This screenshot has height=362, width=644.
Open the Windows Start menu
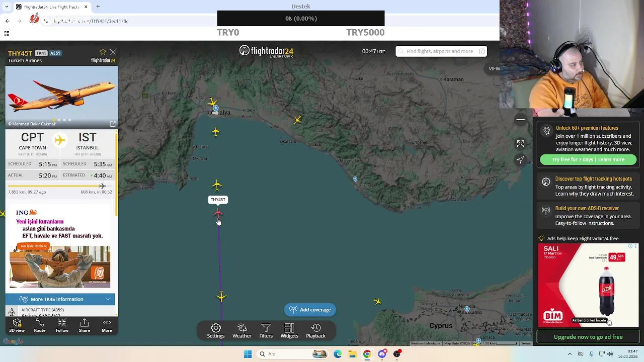point(248,354)
